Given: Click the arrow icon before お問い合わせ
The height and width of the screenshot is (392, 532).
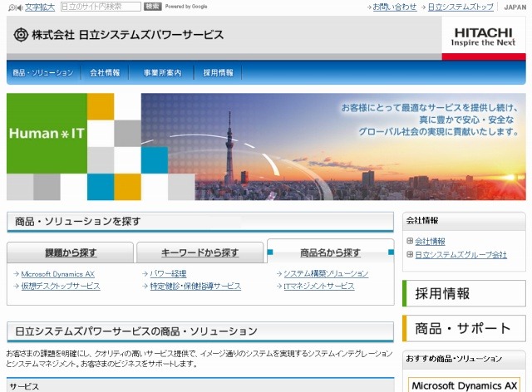Looking at the screenshot, I should (x=369, y=7).
